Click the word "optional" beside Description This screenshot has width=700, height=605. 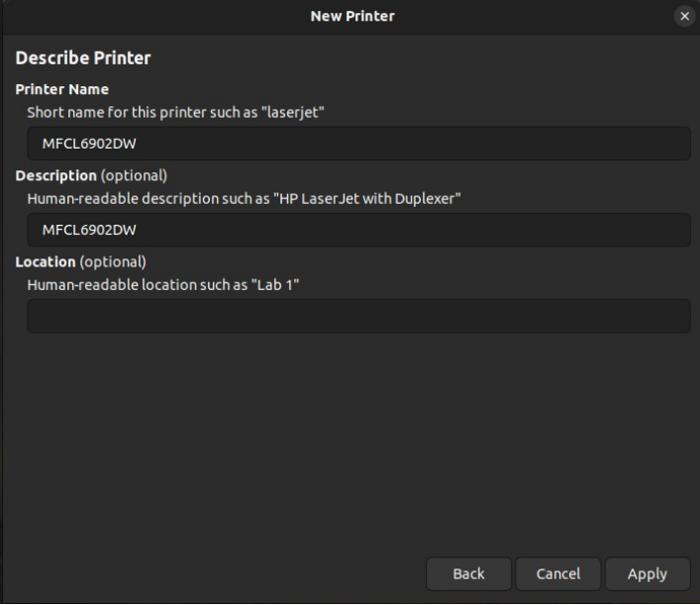[134, 175]
